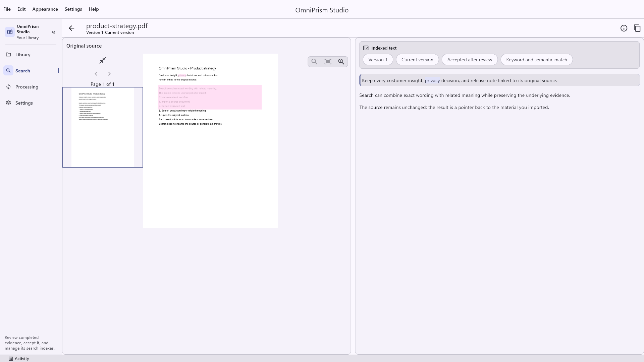Click the Processing sync icon
Viewport: 644px width, 362px height.
point(8,86)
